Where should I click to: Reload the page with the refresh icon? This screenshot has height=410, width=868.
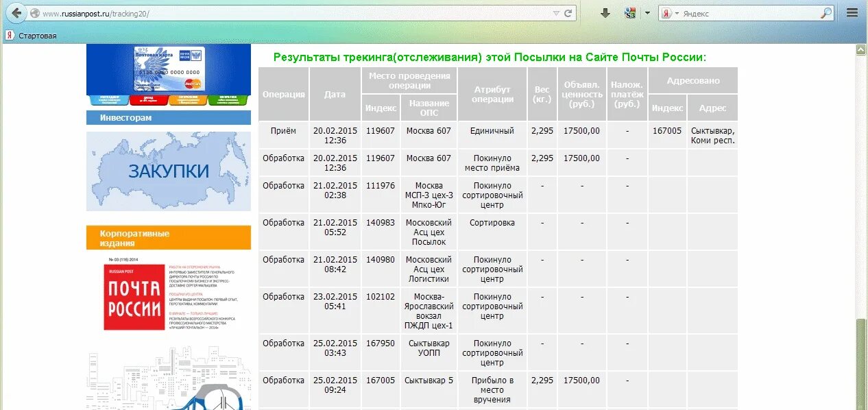(x=568, y=13)
